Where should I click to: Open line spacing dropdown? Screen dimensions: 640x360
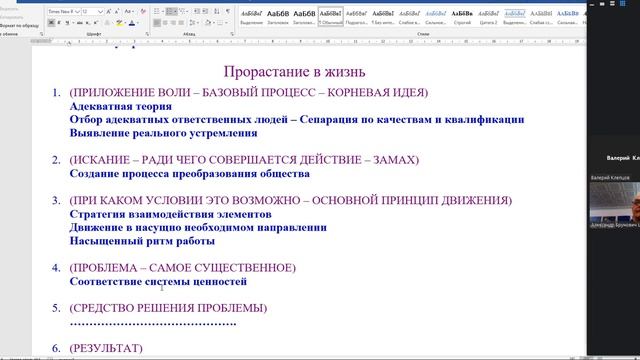point(193,23)
